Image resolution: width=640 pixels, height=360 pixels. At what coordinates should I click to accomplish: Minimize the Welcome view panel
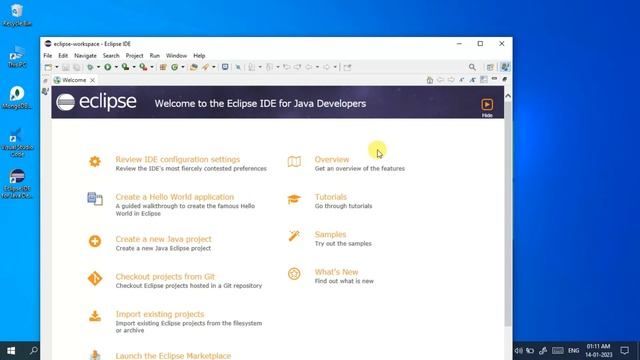coord(494,79)
